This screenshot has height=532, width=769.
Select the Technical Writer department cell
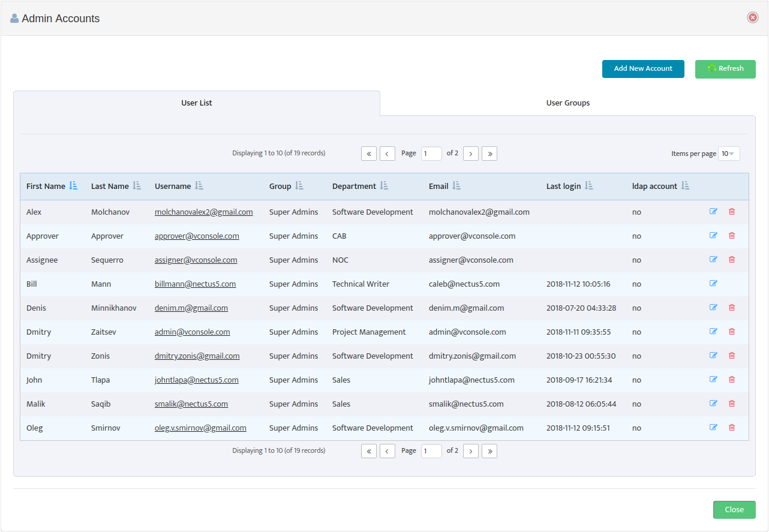[361, 284]
